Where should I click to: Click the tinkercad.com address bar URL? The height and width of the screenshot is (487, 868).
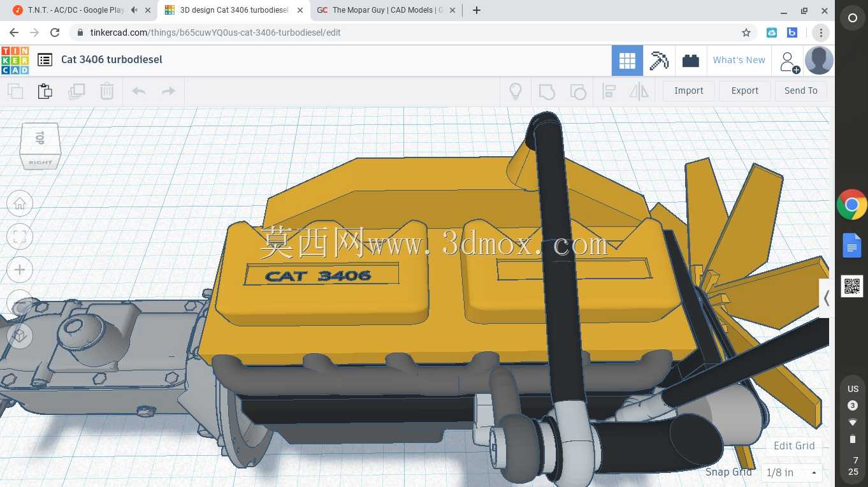(x=215, y=33)
